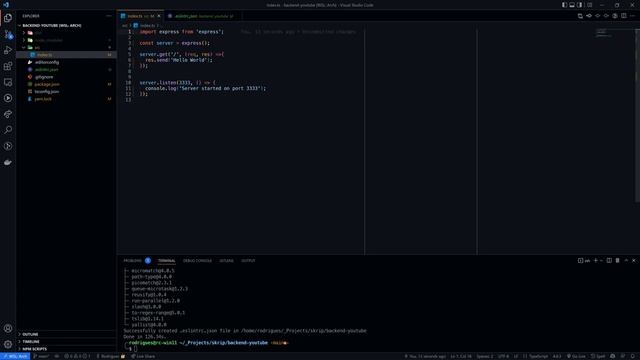This screenshot has height=360, width=640.
Task: Click the editor minimap
Action: coord(604,33)
